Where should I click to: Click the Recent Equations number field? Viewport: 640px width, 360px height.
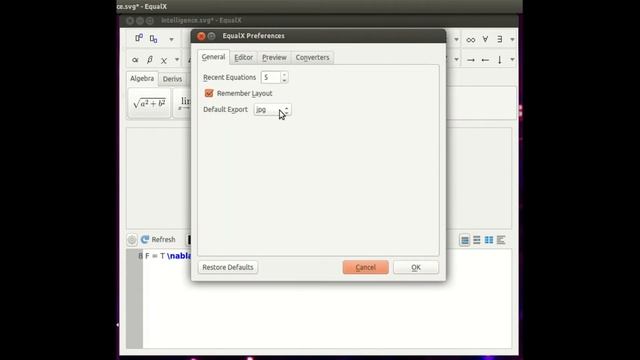tap(271, 77)
